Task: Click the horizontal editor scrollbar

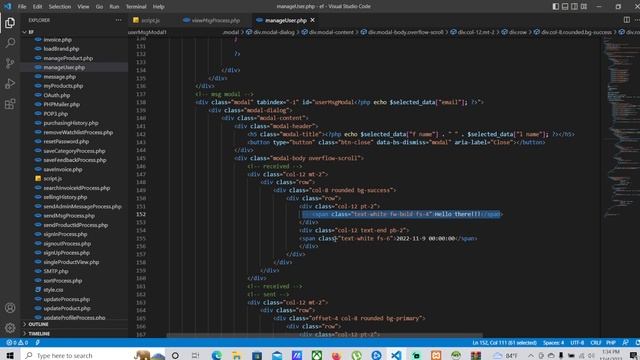Action: click(x=324, y=336)
